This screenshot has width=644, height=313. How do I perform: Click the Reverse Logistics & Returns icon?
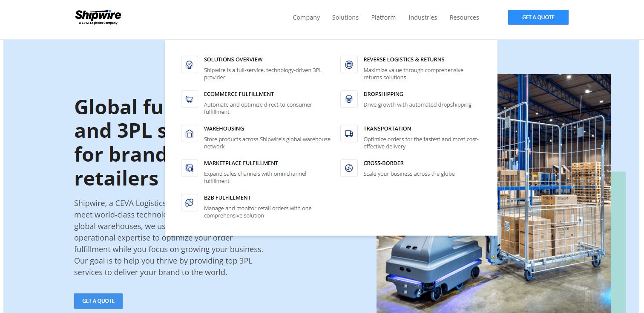point(349,65)
